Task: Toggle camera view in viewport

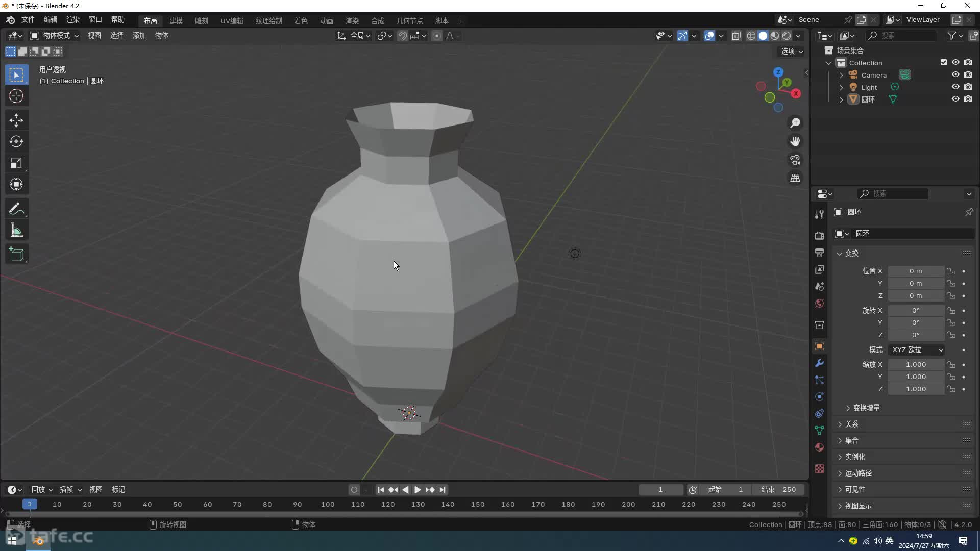Action: click(x=795, y=160)
